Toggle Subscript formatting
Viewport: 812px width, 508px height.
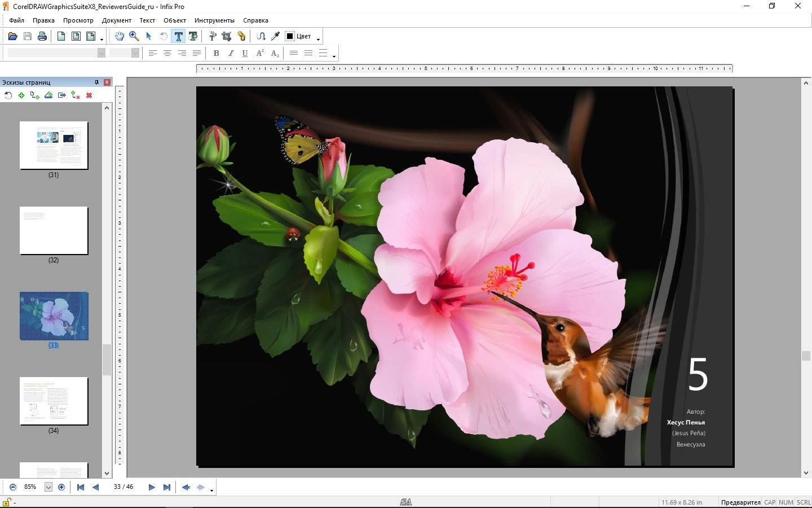pyautogui.click(x=275, y=53)
